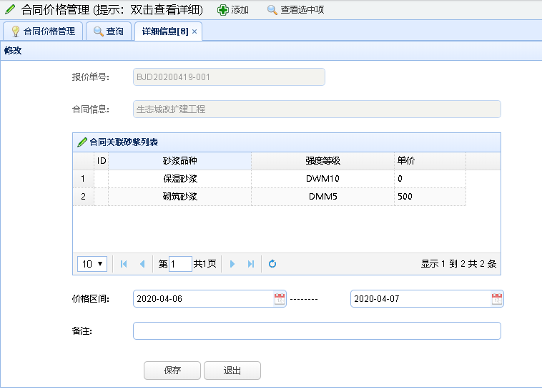Click the green plus 添加 icon

tap(223, 10)
